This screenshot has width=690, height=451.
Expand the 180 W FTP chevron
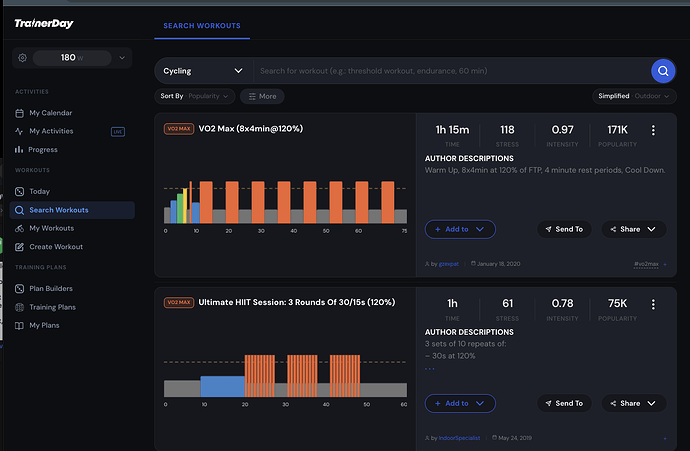point(122,58)
